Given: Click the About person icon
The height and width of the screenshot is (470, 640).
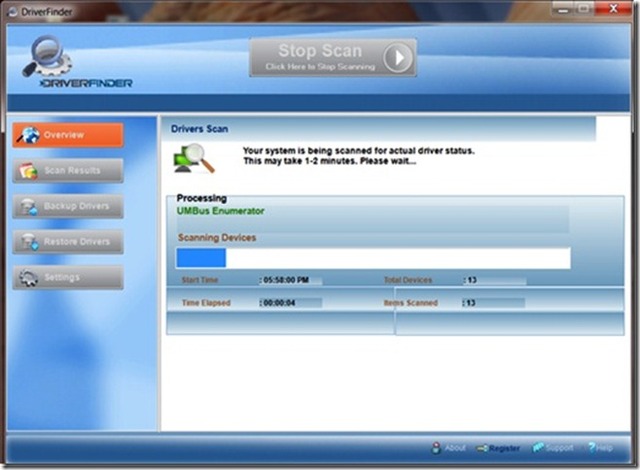Looking at the screenshot, I should (x=436, y=448).
